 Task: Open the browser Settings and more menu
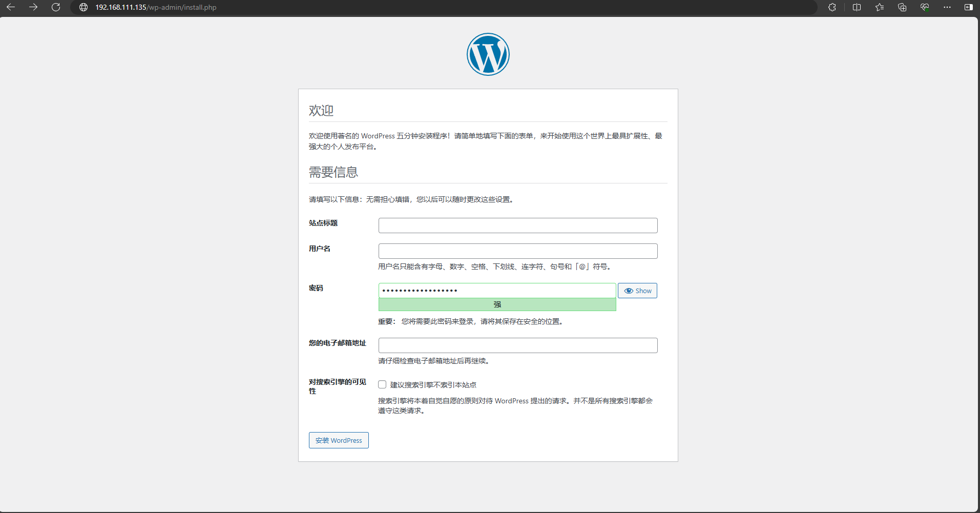coord(947,7)
